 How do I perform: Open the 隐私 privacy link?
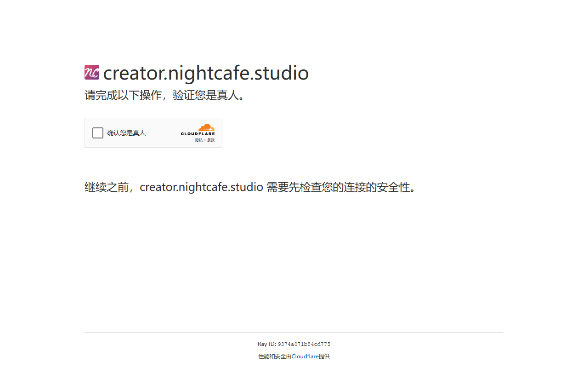pyautogui.click(x=199, y=140)
